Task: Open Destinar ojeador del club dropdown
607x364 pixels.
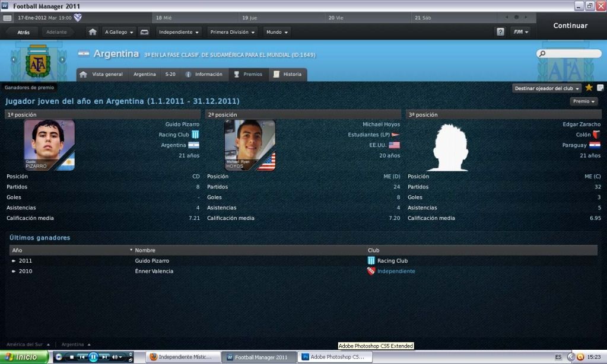Action: (x=546, y=88)
